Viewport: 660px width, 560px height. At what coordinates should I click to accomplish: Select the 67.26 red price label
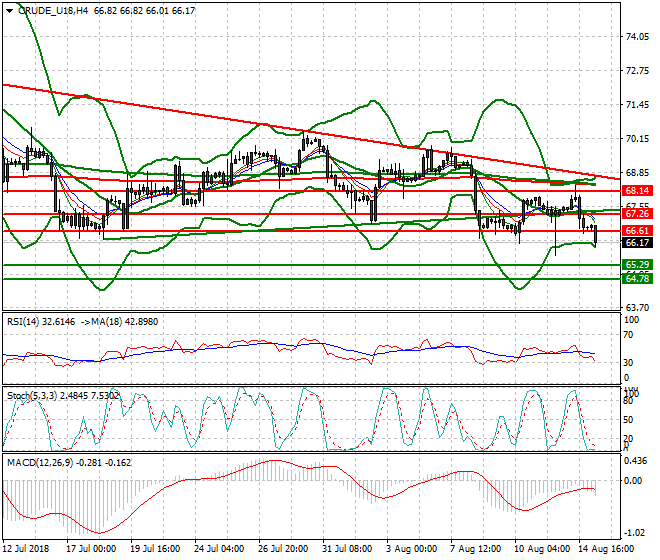[637, 214]
